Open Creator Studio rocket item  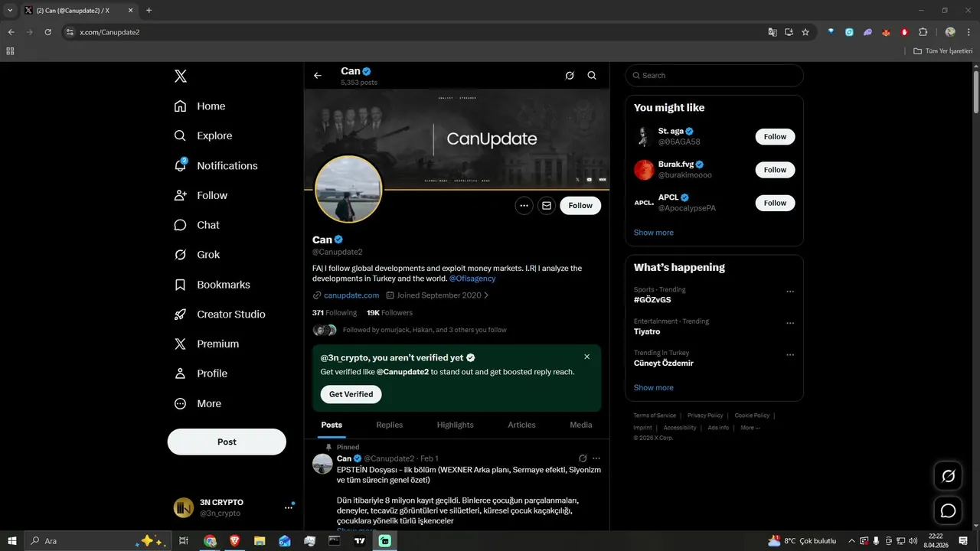[220, 314]
